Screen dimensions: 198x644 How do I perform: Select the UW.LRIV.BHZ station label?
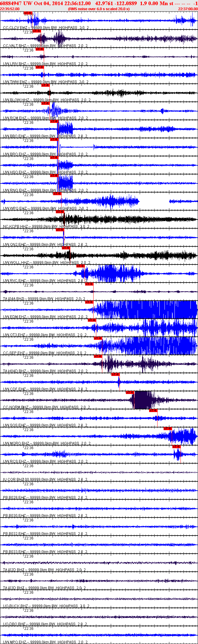tap(45, 64)
